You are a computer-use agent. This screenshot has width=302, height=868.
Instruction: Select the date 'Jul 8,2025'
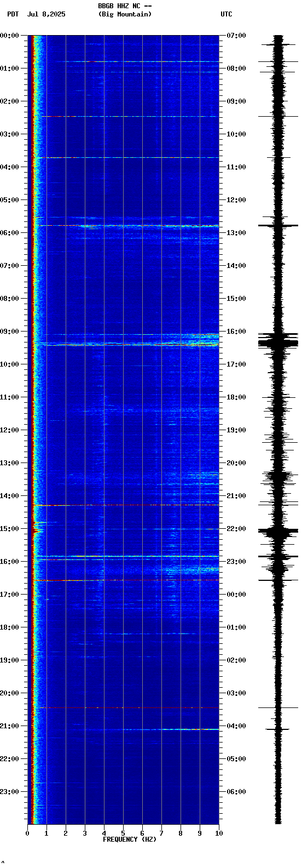click(46, 14)
